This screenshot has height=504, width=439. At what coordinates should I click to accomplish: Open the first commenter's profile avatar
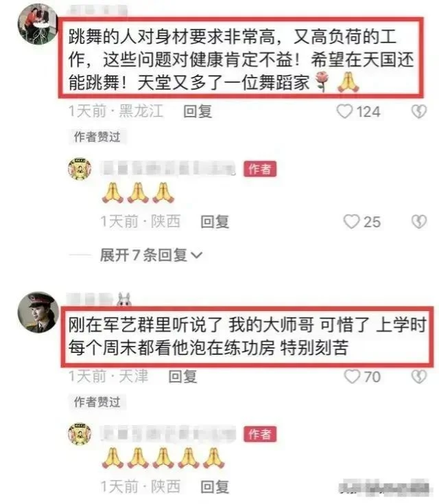pyautogui.click(x=38, y=24)
